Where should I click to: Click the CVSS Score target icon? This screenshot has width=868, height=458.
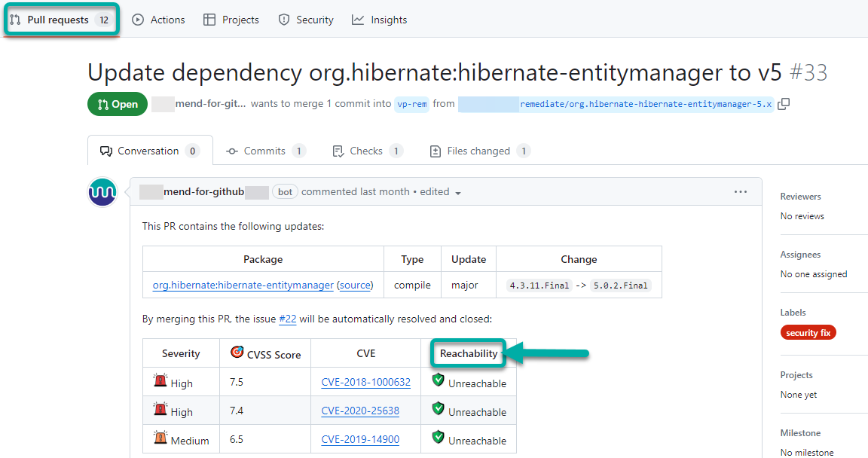click(x=237, y=352)
